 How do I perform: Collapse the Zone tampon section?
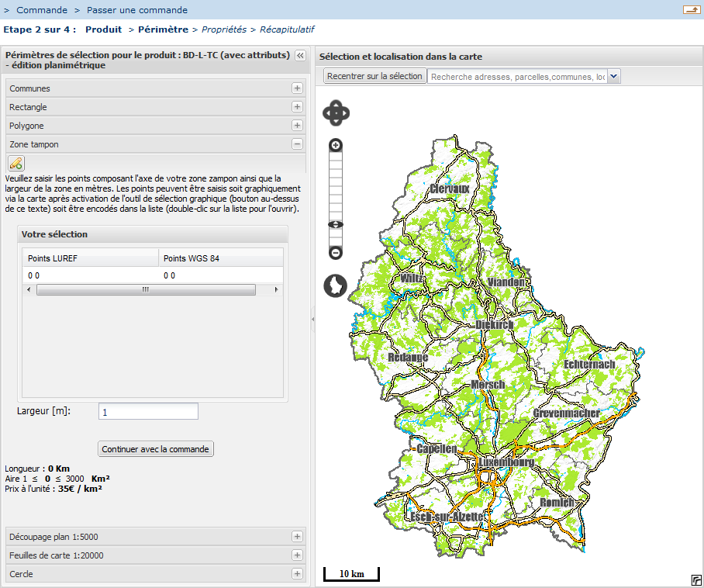tap(297, 144)
